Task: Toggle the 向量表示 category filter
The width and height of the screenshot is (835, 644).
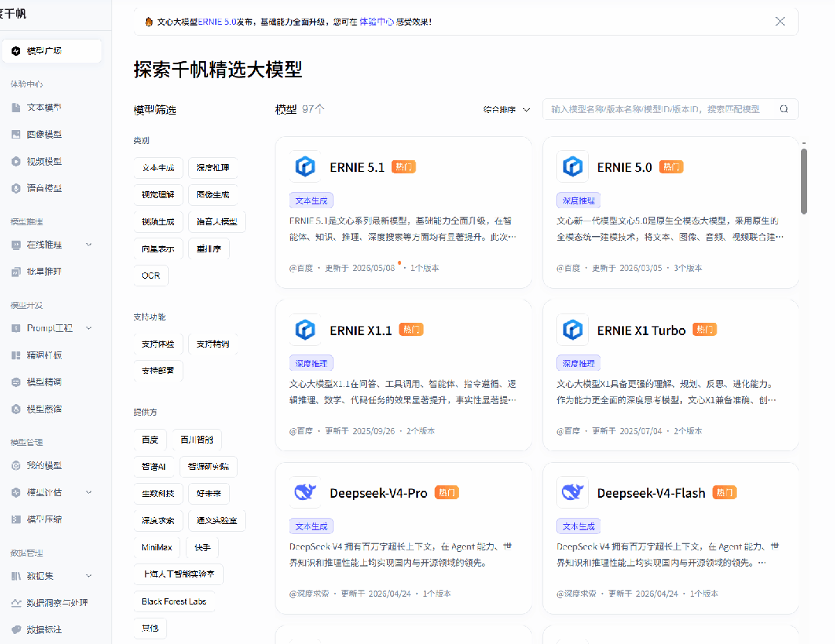Action: 158,248
